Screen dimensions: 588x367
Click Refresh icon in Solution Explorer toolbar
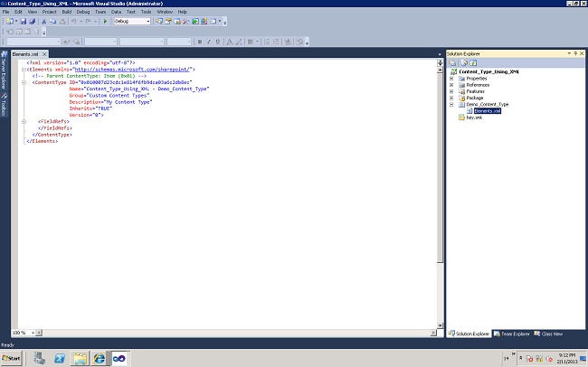[473, 63]
